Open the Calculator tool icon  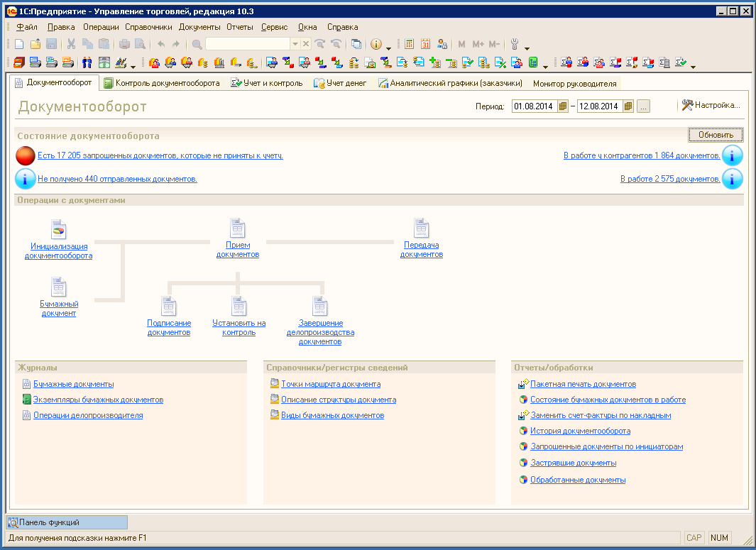click(x=410, y=44)
